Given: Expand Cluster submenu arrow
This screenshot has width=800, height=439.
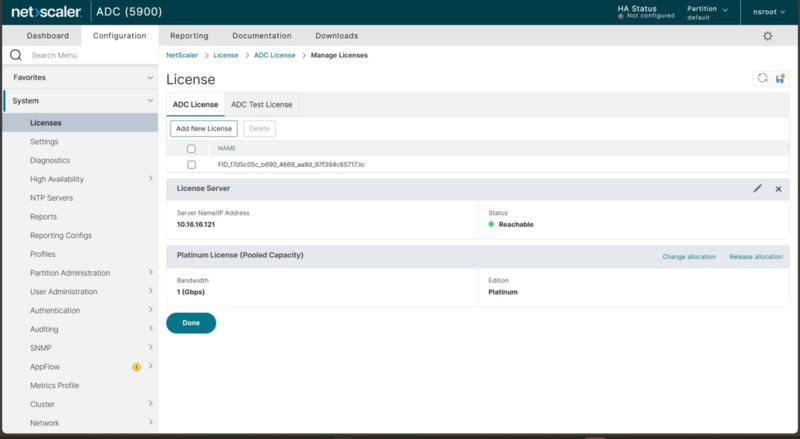Looking at the screenshot, I should pos(151,403).
